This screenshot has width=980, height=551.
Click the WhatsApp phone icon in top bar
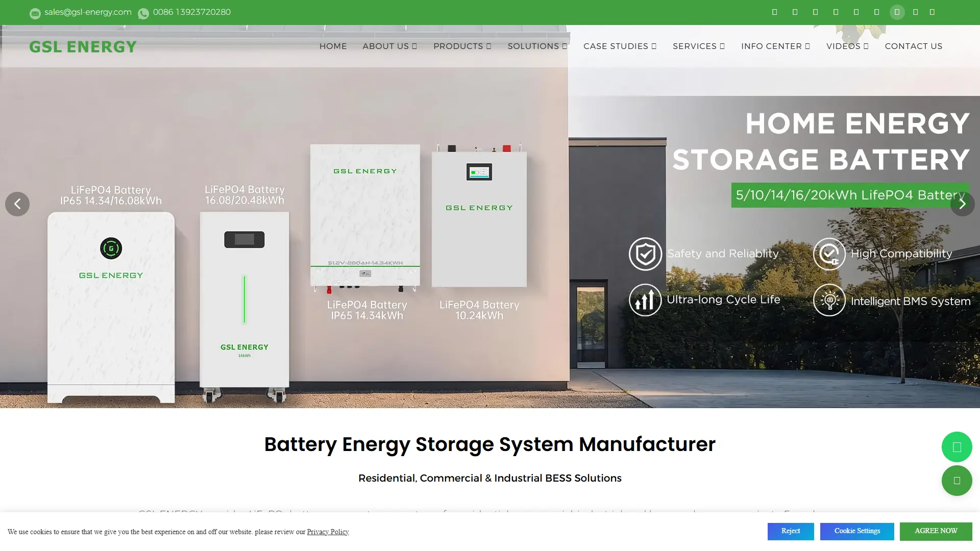tap(143, 14)
